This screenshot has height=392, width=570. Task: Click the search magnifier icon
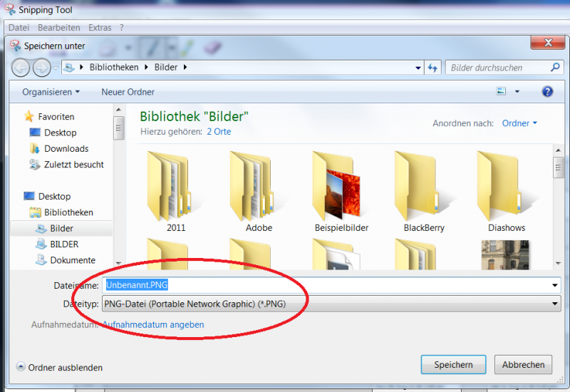555,67
